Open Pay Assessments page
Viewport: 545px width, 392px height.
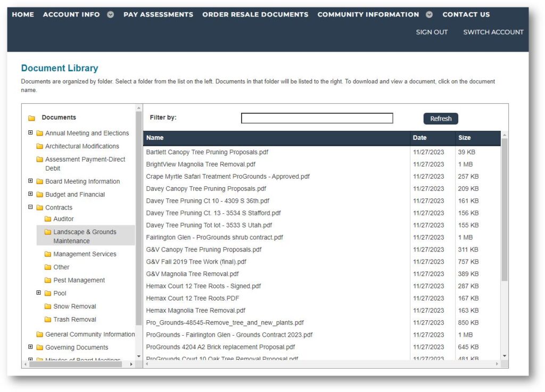point(158,14)
